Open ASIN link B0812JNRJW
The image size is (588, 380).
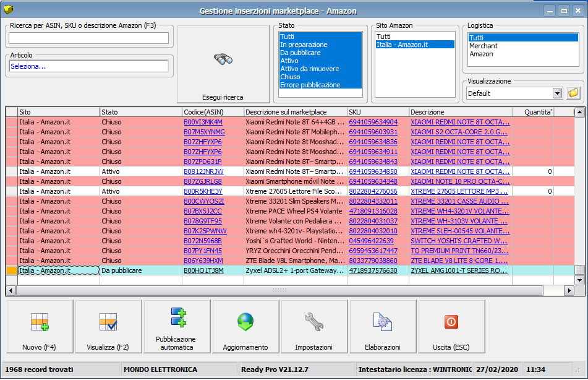(x=203, y=171)
